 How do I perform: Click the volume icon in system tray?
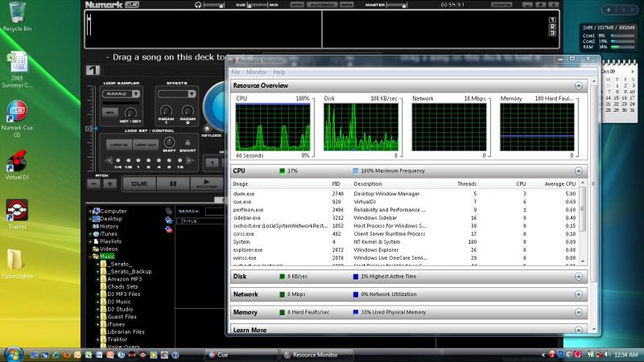[x=608, y=354]
